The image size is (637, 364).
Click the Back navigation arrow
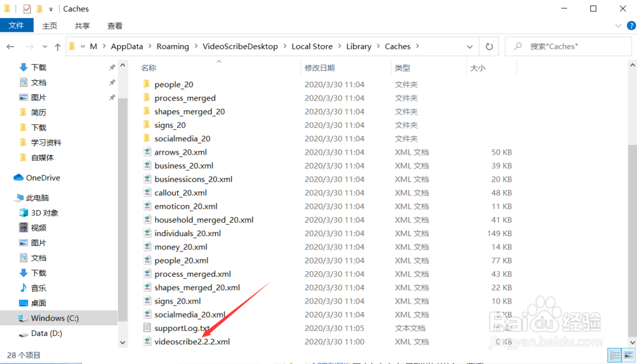pyautogui.click(x=11, y=46)
